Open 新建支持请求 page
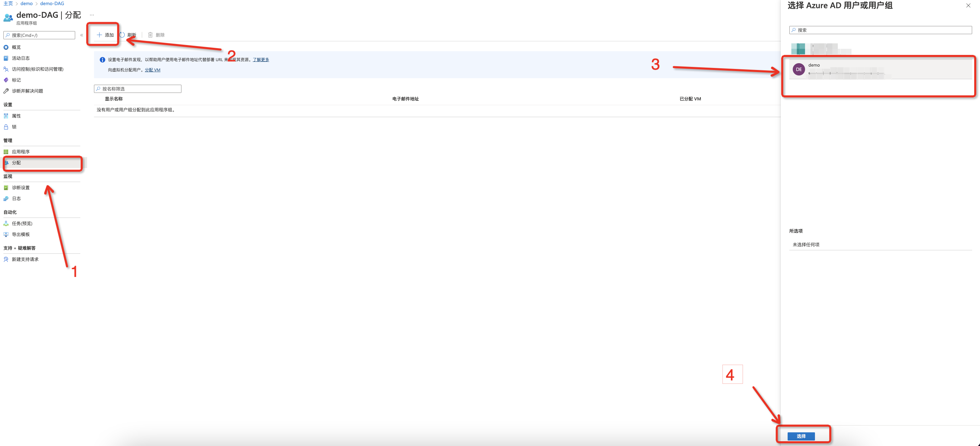Image resolution: width=980 pixels, height=446 pixels. tap(25, 259)
